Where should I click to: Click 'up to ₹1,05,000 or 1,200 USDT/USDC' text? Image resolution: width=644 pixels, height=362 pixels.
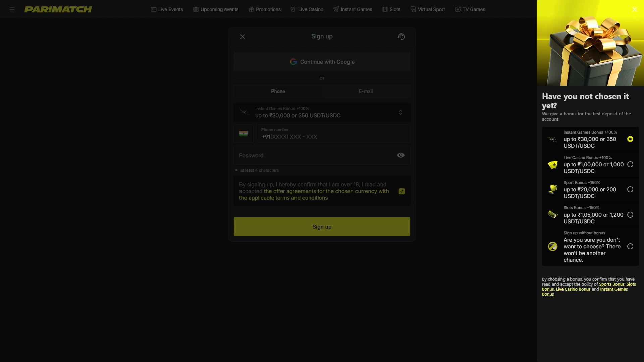[x=593, y=218]
